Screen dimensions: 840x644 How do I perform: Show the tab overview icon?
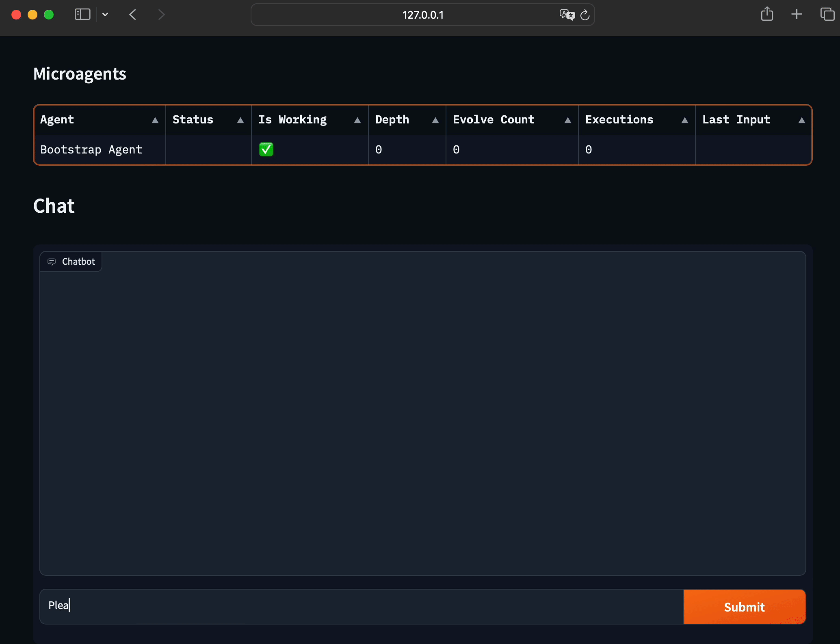point(827,14)
